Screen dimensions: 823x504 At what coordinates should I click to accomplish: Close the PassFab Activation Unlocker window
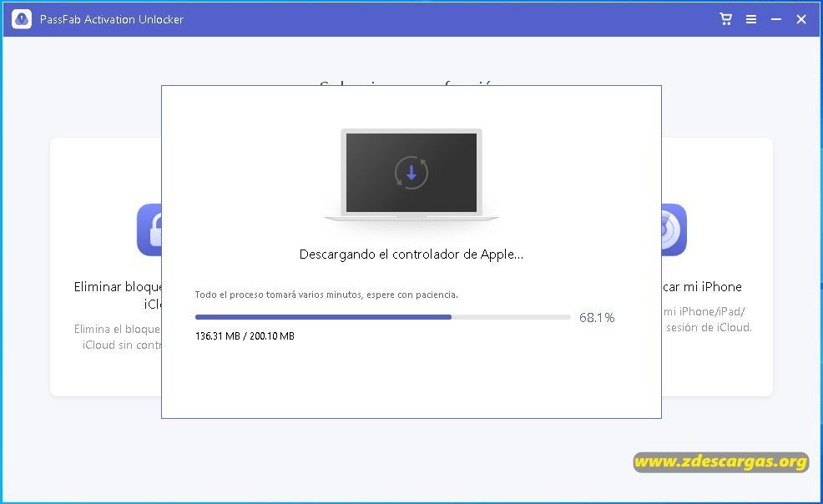click(801, 19)
